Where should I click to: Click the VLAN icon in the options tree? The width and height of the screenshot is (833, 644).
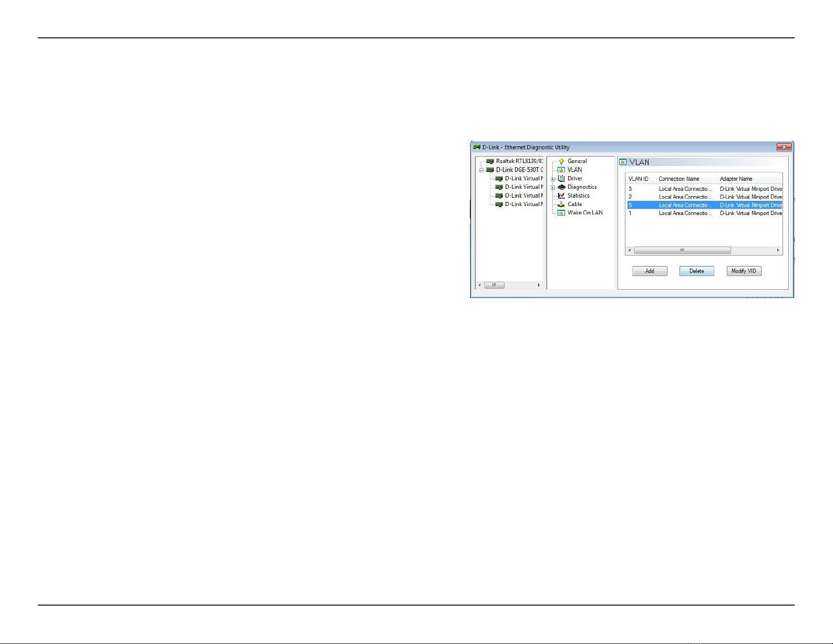[561, 170]
